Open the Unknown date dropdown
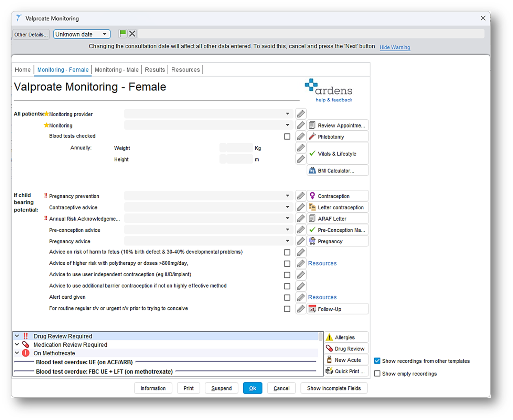Screen dimensions: 513x420 pos(82,34)
